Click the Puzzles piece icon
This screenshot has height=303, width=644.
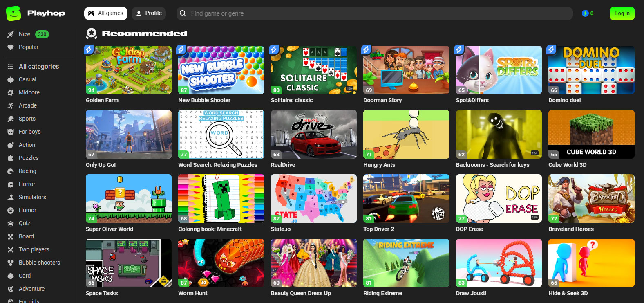[x=11, y=158]
